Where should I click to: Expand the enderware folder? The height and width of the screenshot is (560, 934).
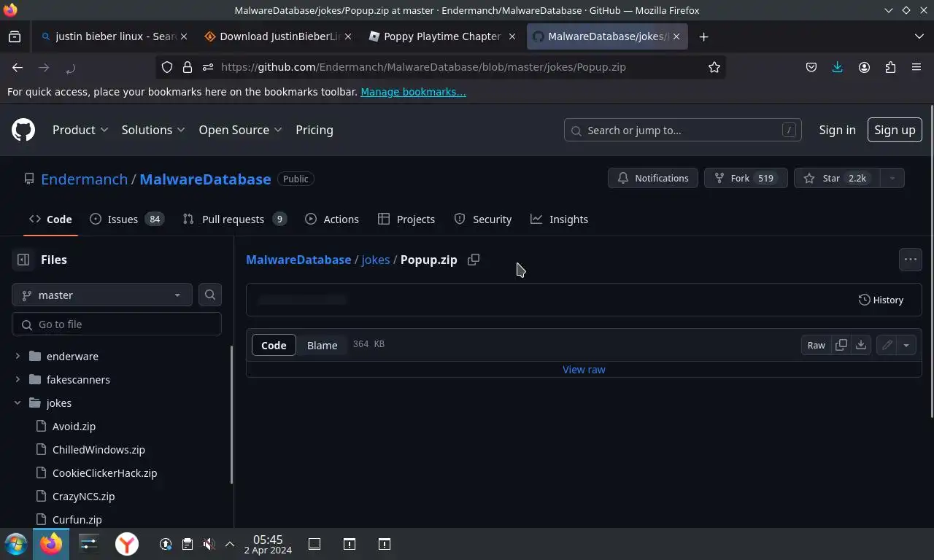point(18,357)
